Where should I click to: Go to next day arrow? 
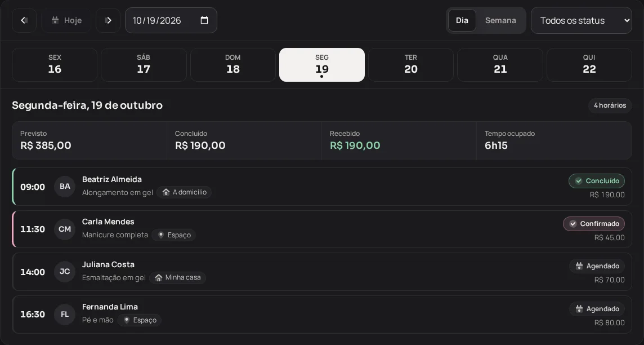(108, 20)
